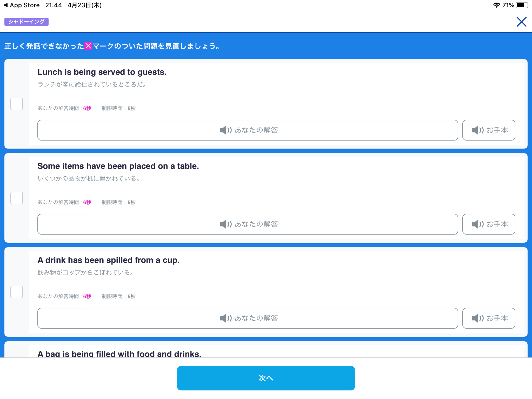Screen dimensions: 532x399
Task: Tap the battery indicator icon
Action: 522,5
